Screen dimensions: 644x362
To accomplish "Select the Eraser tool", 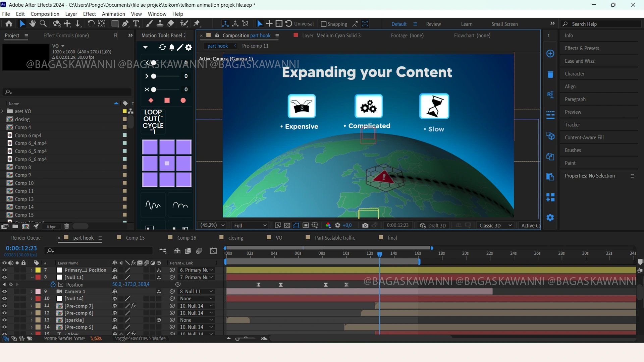I will pos(171,23).
